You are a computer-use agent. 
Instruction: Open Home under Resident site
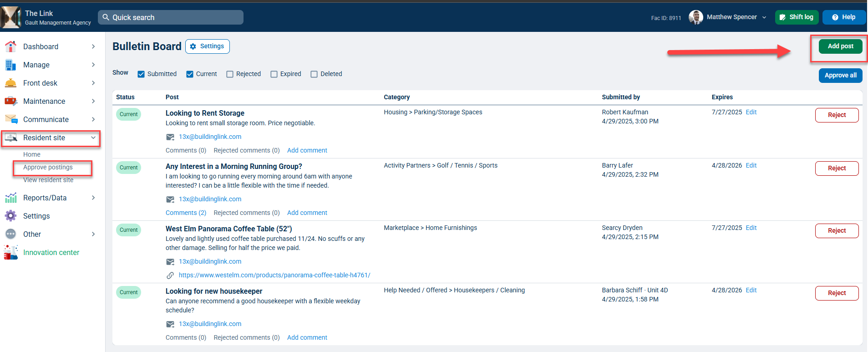(x=32, y=154)
